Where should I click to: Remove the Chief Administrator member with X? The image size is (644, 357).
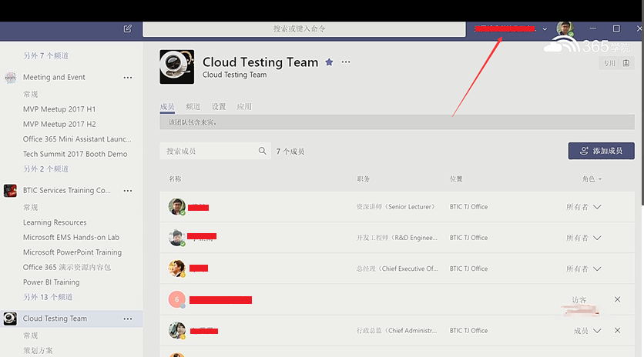coord(617,331)
